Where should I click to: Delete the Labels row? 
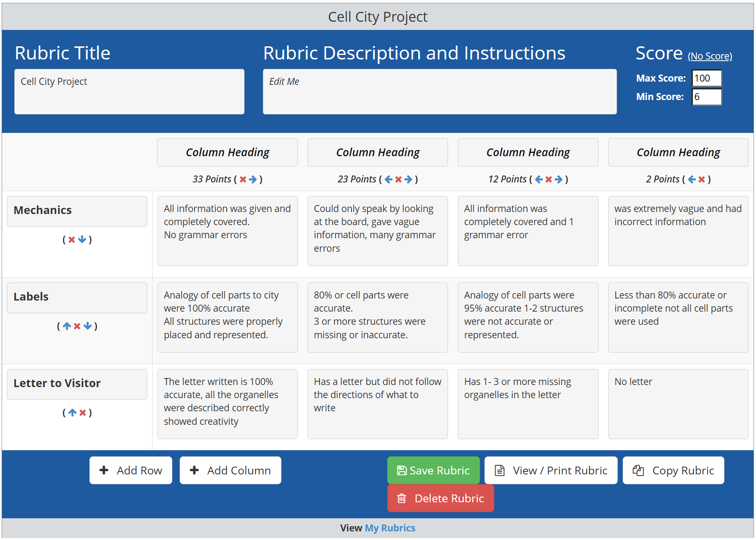pos(77,326)
